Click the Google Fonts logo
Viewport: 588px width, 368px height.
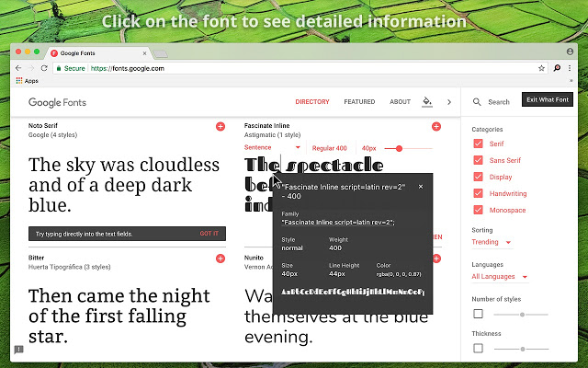click(x=57, y=102)
